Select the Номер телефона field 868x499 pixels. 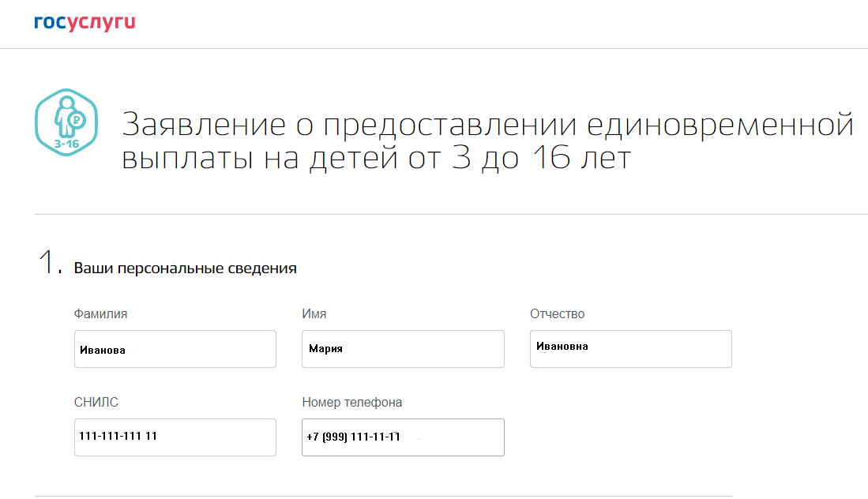(402, 437)
